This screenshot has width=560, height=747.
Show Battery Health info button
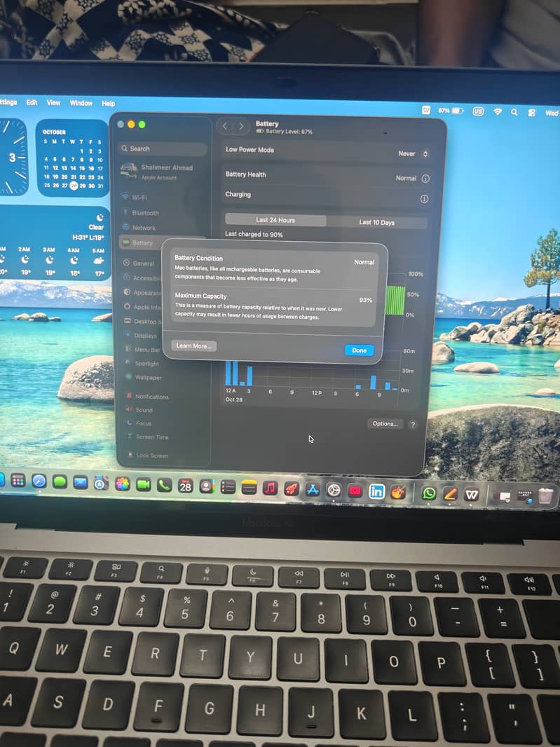pyautogui.click(x=425, y=178)
